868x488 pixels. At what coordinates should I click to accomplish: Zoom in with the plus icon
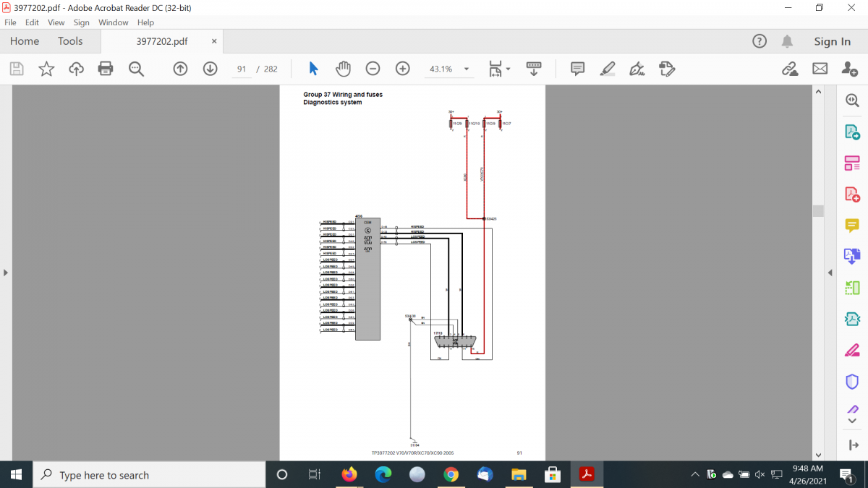[x=403, y=69]
